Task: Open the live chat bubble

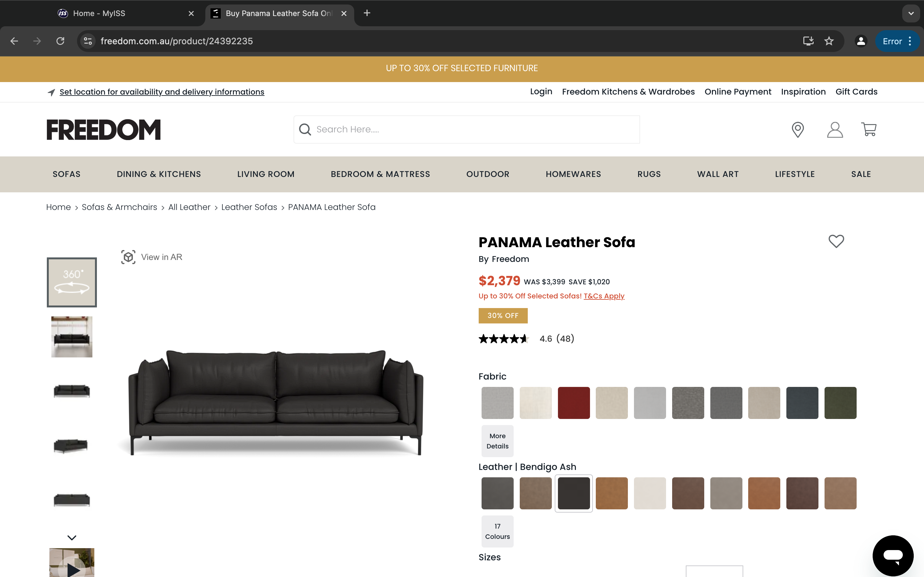Action: click(x=893, y=555)
